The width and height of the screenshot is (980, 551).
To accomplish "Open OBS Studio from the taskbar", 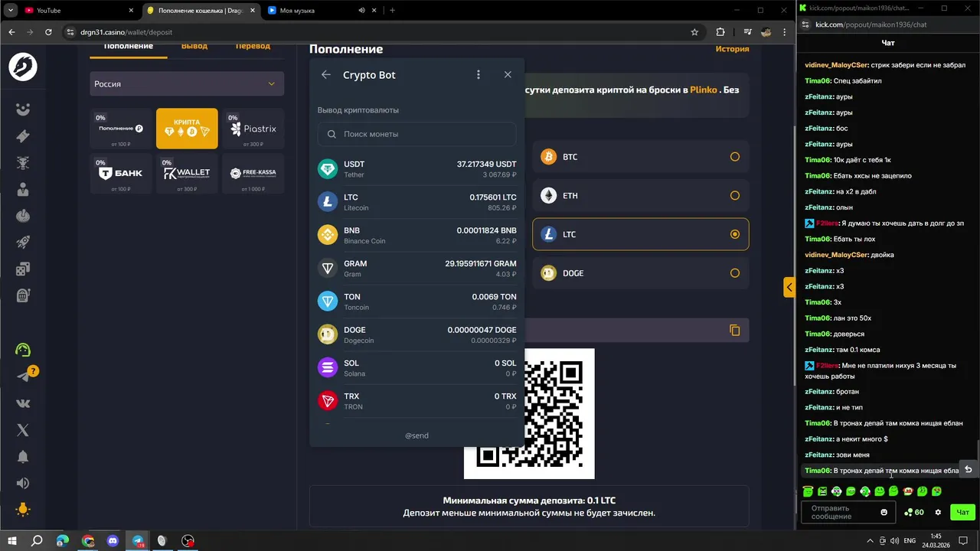I will (x=188, y=540).
